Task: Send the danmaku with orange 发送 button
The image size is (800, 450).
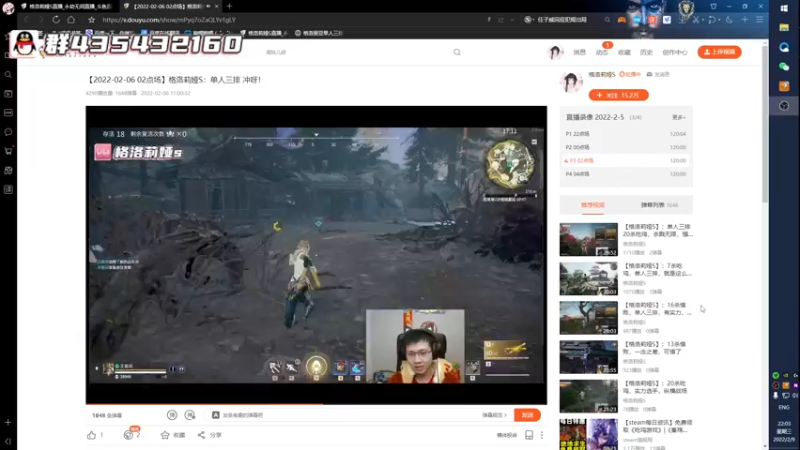Action: (x=527, y=415)
